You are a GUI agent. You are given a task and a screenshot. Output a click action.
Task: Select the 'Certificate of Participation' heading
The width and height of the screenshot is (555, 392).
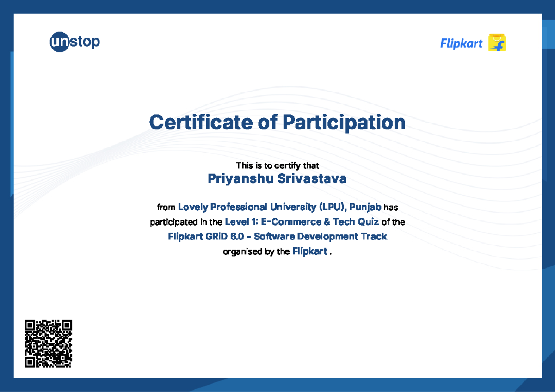pos(277,122)
